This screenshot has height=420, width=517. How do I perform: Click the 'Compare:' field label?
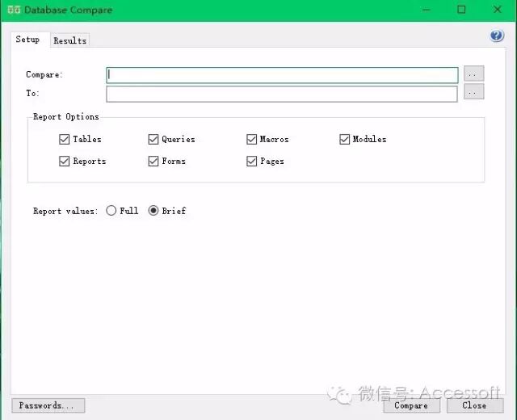pyautogui.click(x=44, y=75)
